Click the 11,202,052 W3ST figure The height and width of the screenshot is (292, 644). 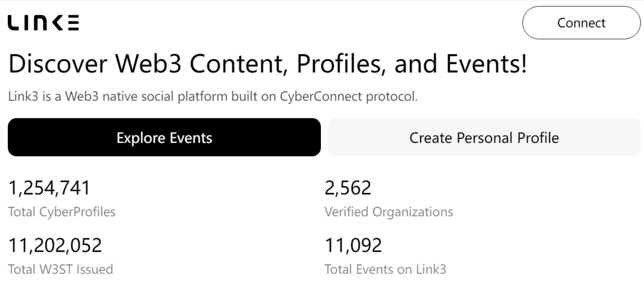click(x=55, y=245)
